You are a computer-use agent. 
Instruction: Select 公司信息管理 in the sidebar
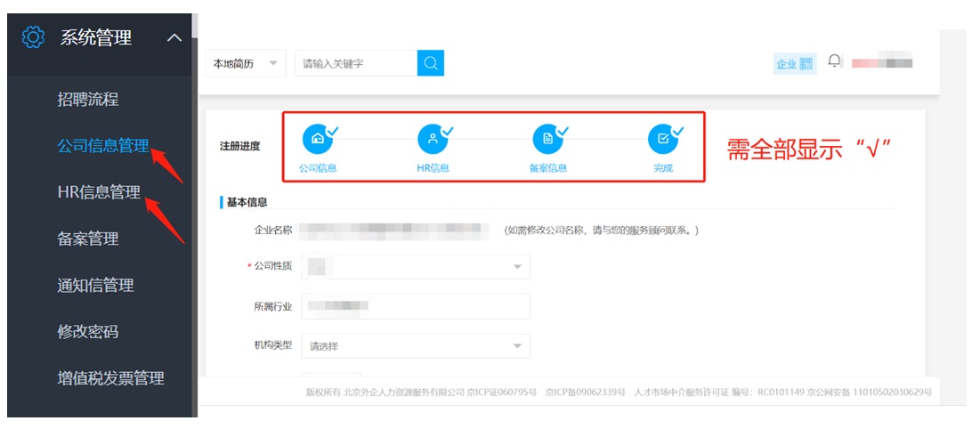point(102,146)
